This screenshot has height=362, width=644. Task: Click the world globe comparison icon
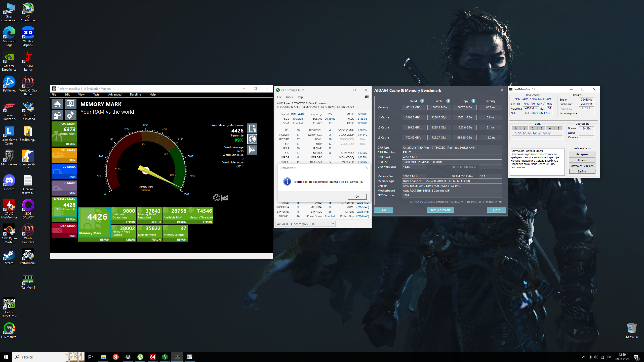[x=252, y=139]
